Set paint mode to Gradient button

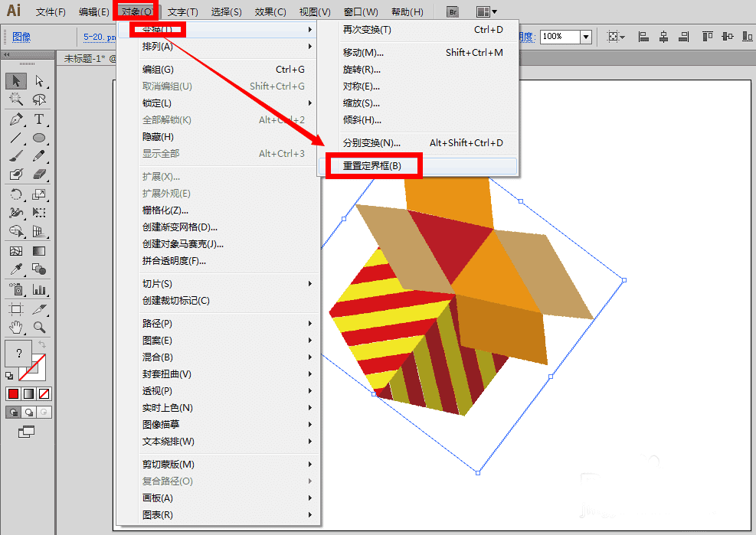click(29, 393)
